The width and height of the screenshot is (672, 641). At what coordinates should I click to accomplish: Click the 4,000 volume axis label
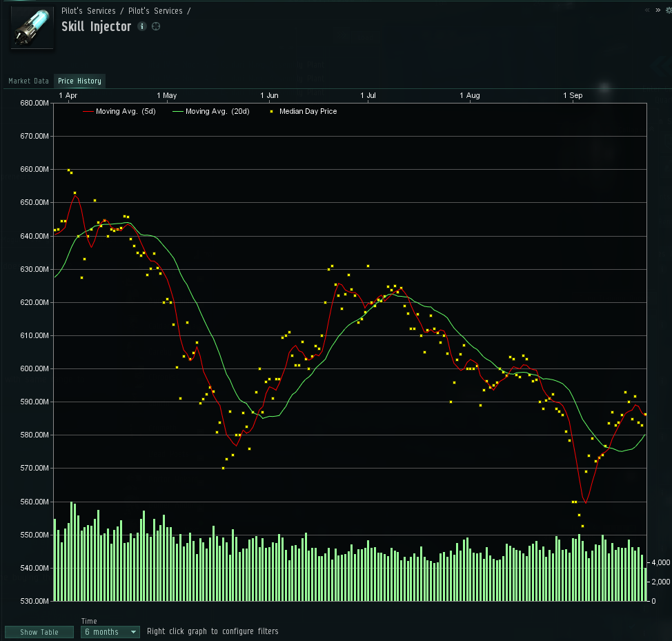tap(660, 562)
